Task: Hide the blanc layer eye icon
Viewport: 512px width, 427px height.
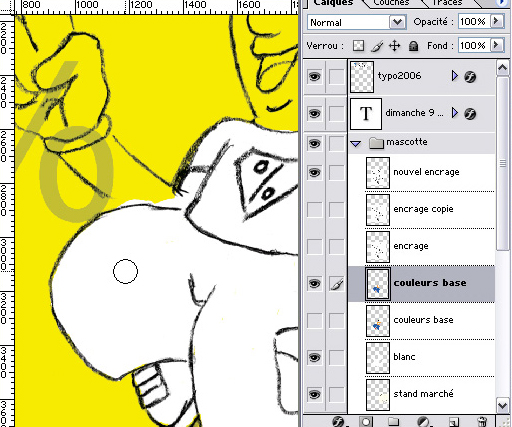Action: point(314,358)
